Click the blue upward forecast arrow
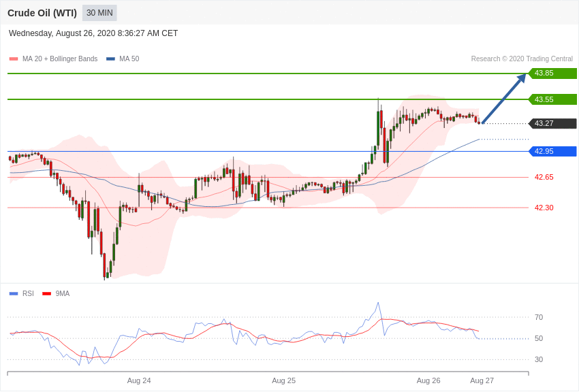579x392 pixels. 504,98
